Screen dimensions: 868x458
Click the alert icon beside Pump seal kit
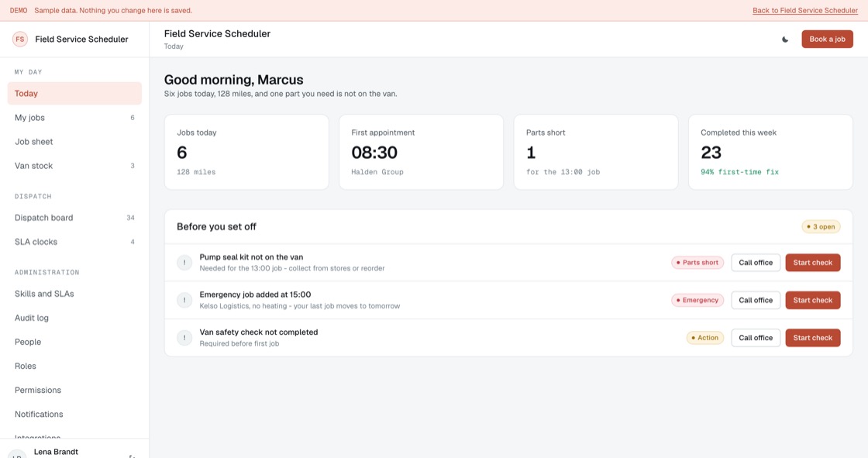(184, 263)
